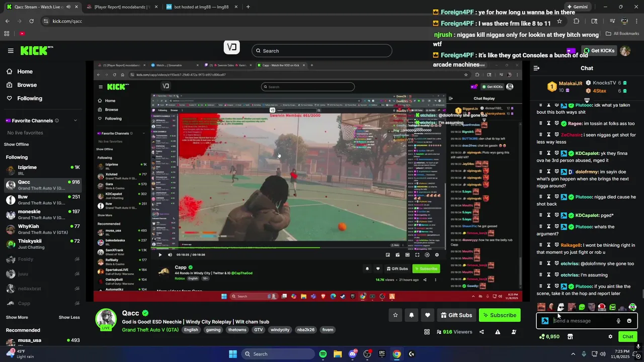The image size is (644, 362).
Task: Share the stream using the share icon
Action: tap(481, 332)
